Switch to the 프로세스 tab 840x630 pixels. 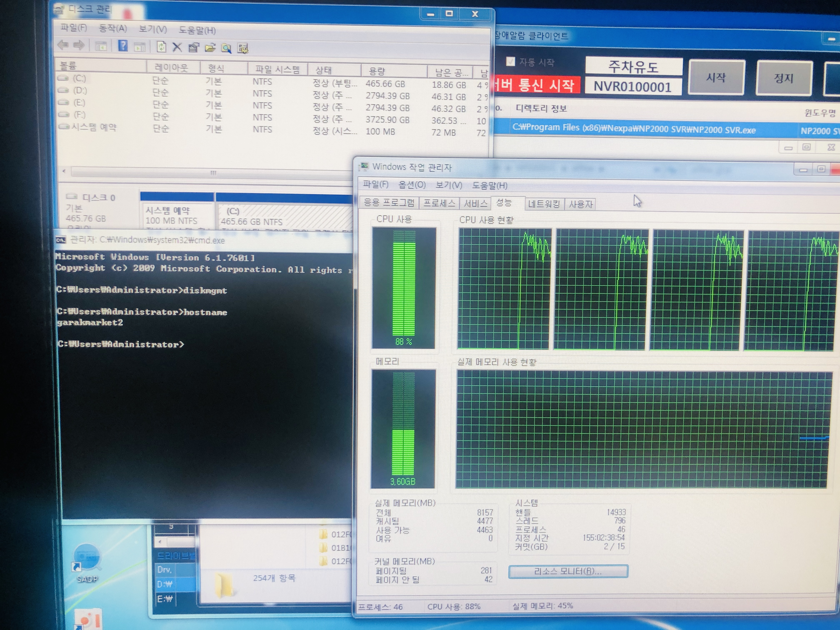coord(439,204)
